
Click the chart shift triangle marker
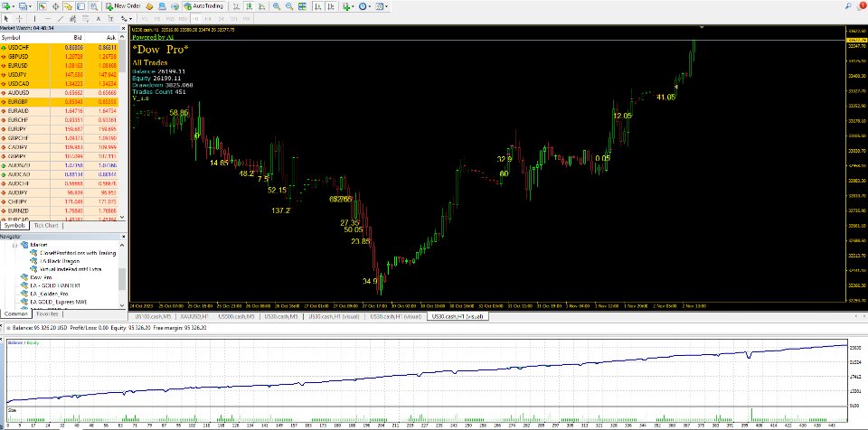(x=702, y=27)
